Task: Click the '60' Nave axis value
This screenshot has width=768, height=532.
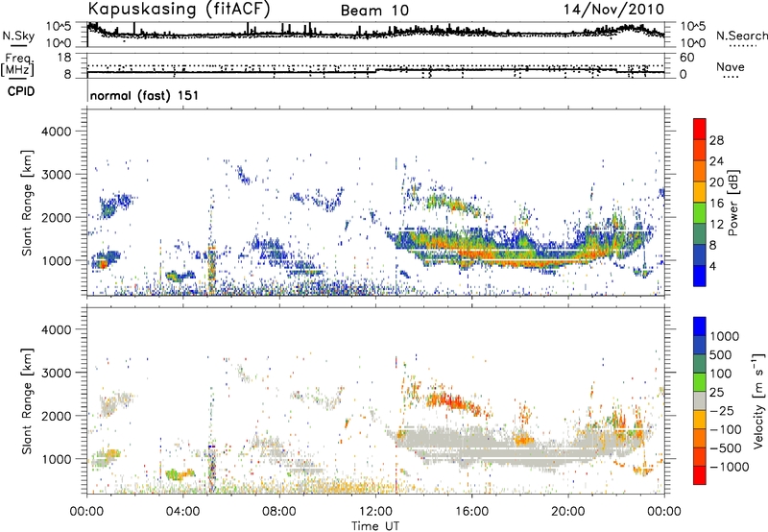Action: tap(686, 58)
